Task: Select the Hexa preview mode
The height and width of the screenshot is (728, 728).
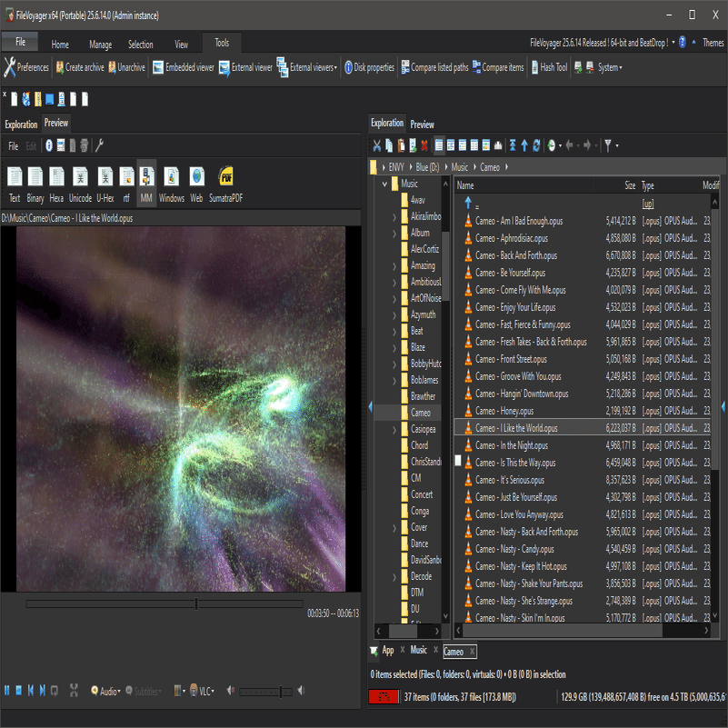Action: 56,184
